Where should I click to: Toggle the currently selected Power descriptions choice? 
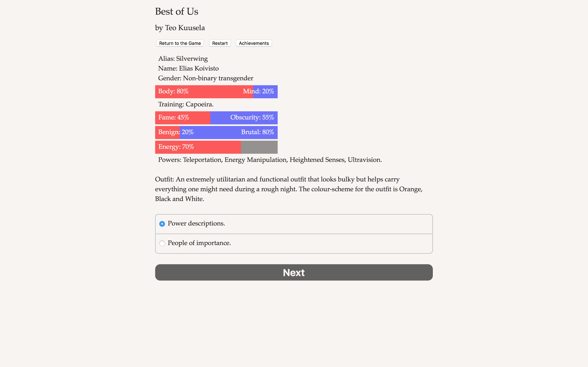(162, 223)
